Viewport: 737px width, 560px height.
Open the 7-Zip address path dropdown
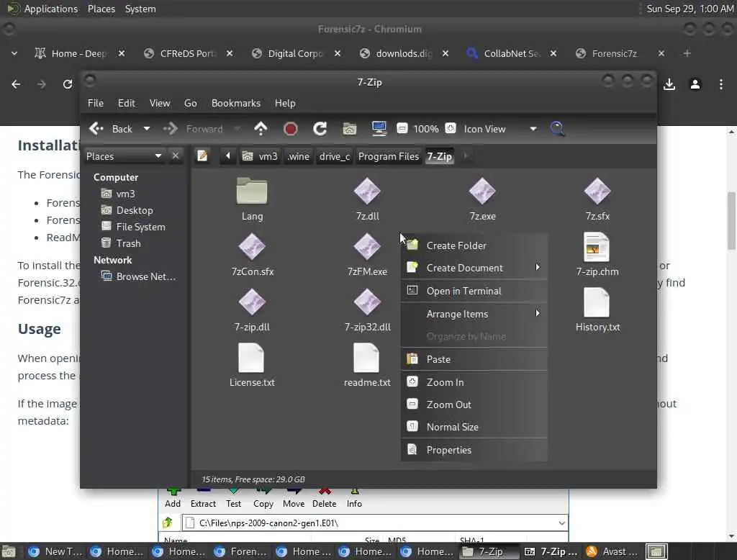[x=561, y=523]
